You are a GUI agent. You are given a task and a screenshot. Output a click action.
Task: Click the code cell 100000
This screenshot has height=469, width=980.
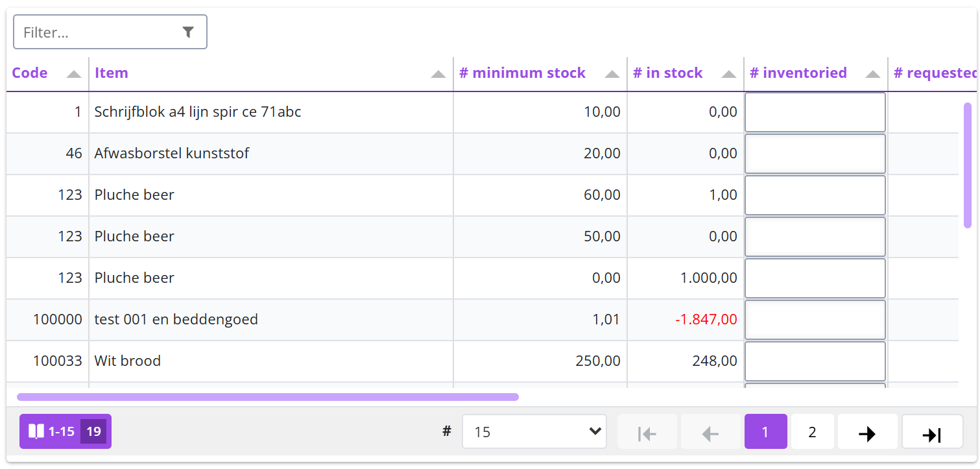(58, 320)
